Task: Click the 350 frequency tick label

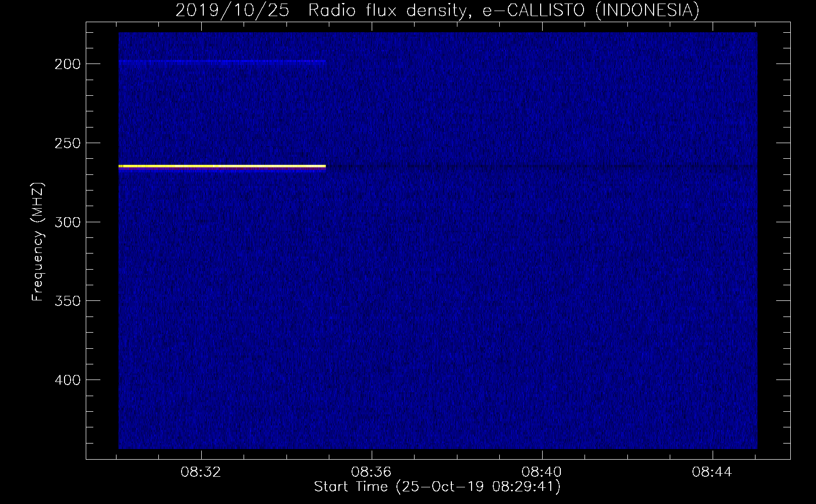Action: (68, 301)
